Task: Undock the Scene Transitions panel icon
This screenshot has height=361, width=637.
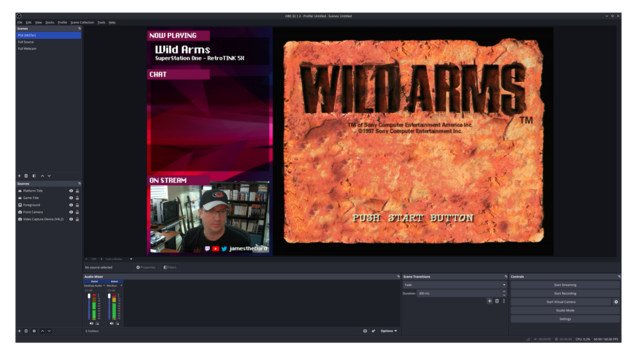Action: 506,277
